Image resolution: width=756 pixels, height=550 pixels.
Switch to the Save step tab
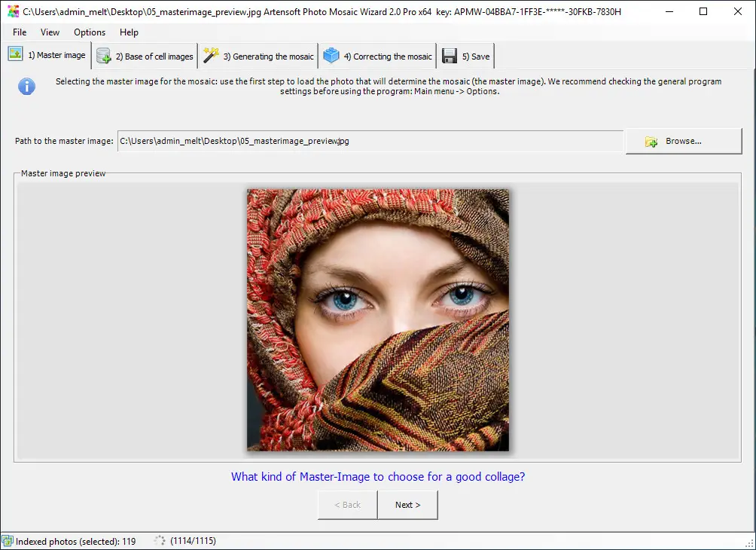465,55
